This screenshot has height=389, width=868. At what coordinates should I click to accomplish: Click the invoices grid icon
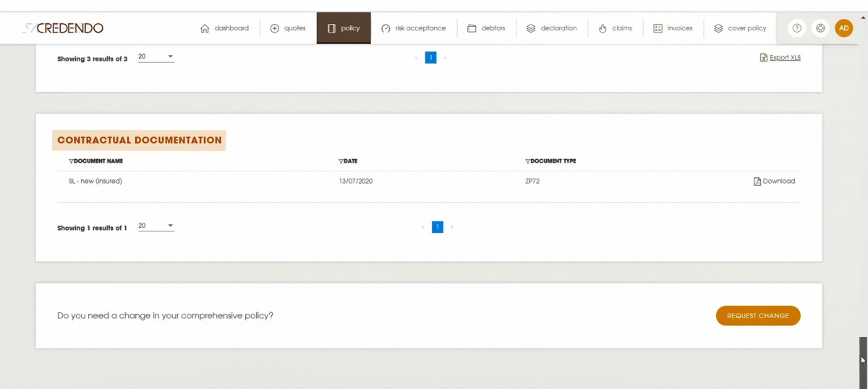(x=658, y=28)
